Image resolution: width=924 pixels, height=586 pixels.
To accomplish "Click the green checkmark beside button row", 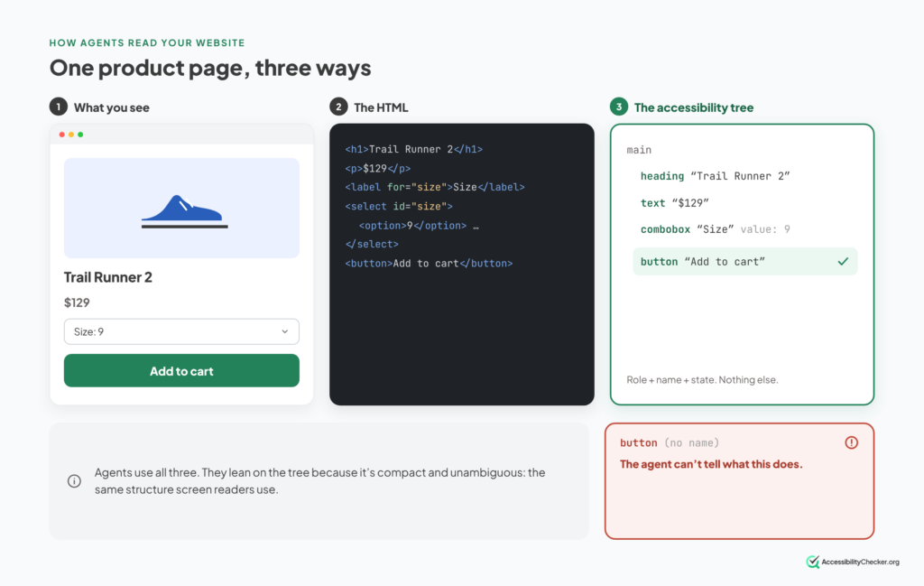I will [x=844, y=261].
